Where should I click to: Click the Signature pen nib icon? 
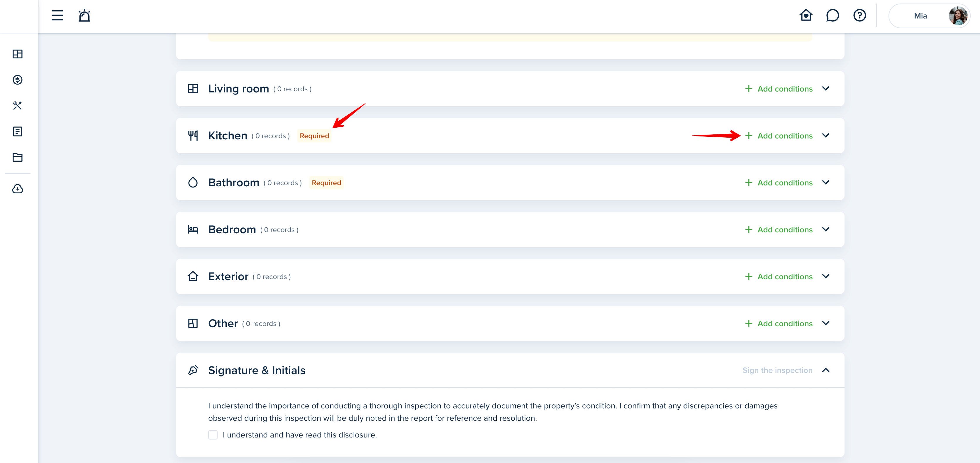193,370
